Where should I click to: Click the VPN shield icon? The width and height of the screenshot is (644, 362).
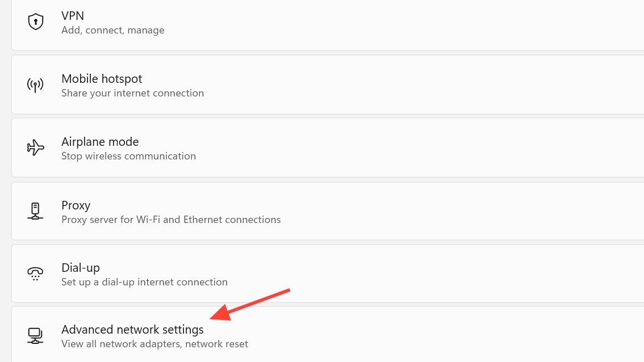[x=36, y=22]
